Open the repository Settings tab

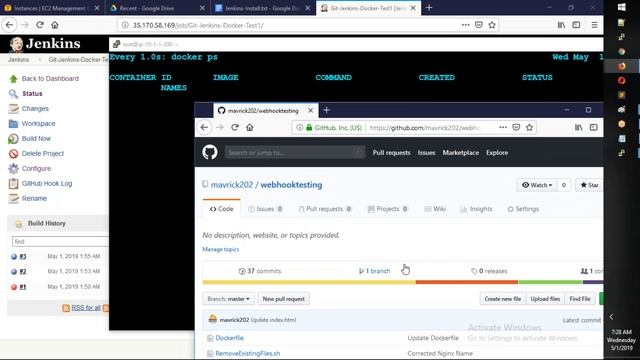523,209
